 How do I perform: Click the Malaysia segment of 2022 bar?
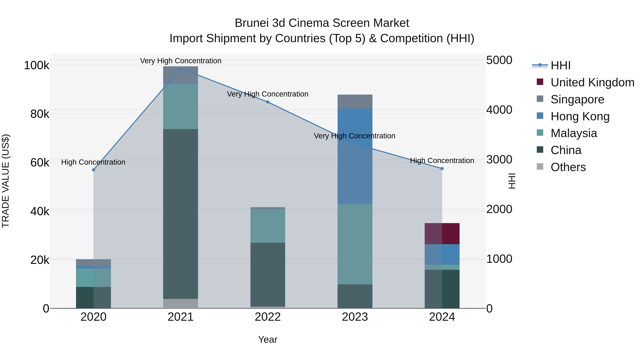pos(268,226)
